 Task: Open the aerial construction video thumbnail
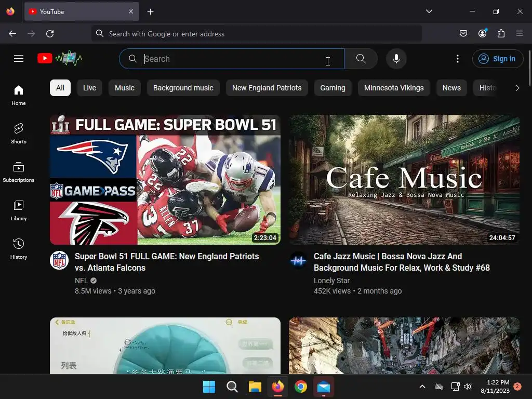pyautogui.click(x=404, y=345)
